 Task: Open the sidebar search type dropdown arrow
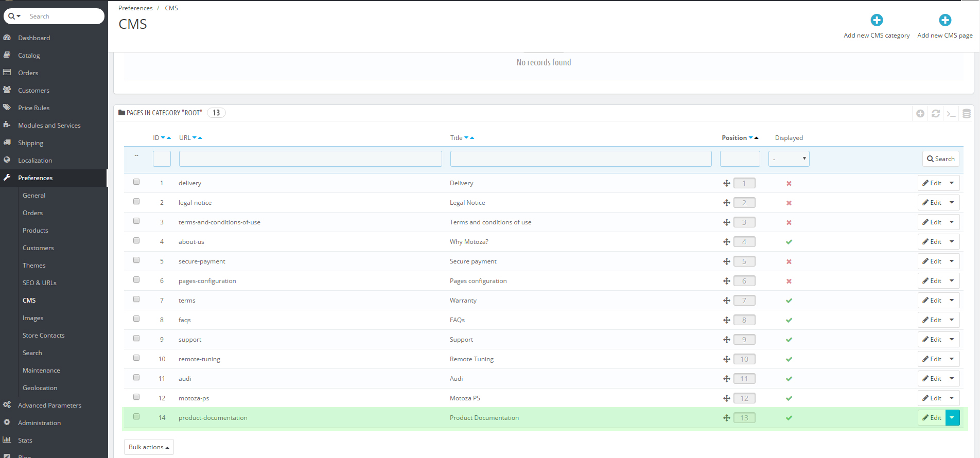click(x=19, y=16)
